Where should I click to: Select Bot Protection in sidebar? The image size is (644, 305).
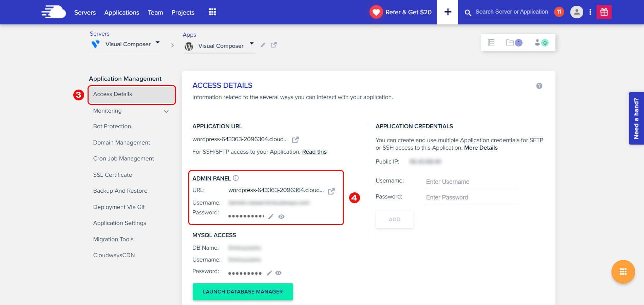112,126
